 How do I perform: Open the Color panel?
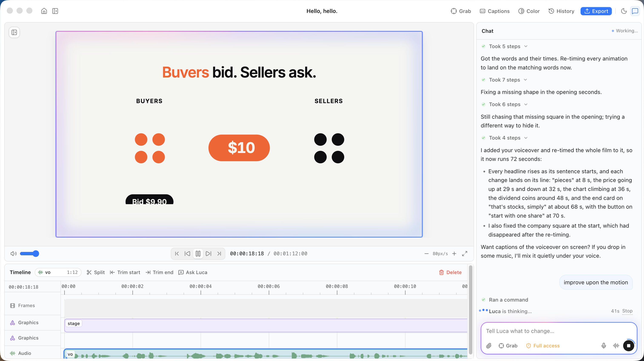tap(529, 11)
